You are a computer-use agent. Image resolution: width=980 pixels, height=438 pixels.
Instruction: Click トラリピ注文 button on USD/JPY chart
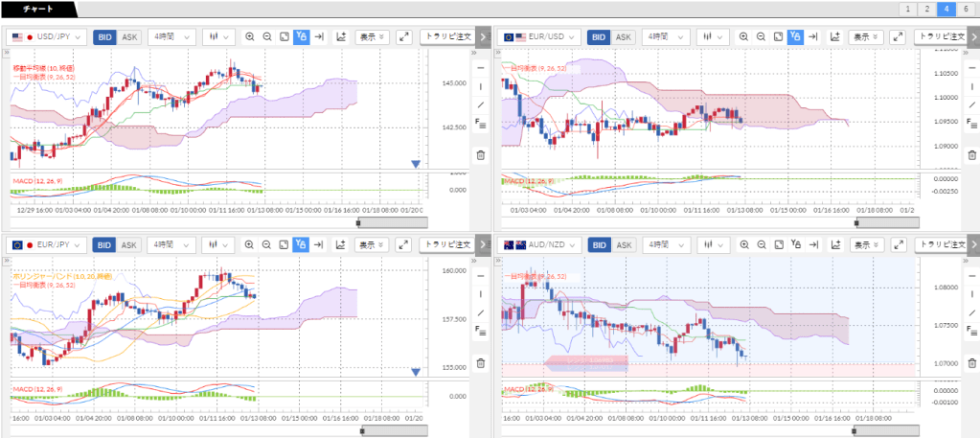pos(446,37)
